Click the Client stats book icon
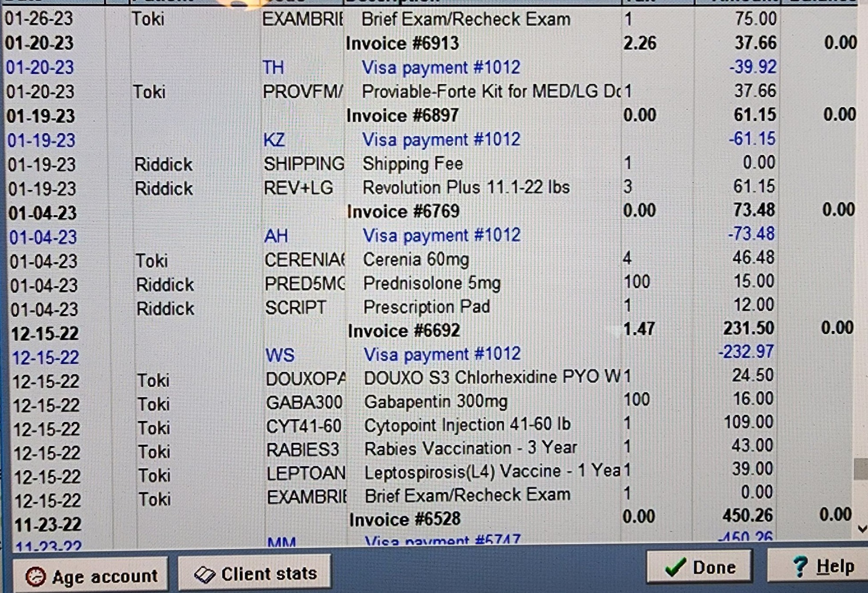The image size is (868, 593). pos(205,574)
